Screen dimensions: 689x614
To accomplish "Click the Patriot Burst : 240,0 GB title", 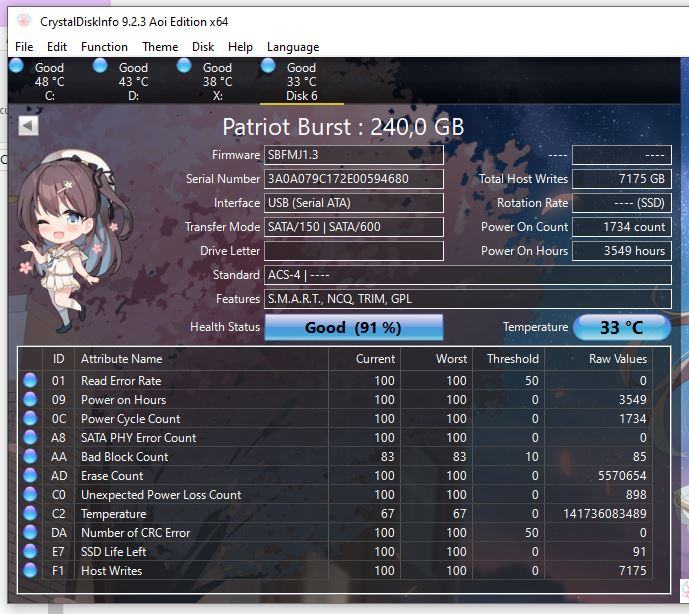I will 343,127.
